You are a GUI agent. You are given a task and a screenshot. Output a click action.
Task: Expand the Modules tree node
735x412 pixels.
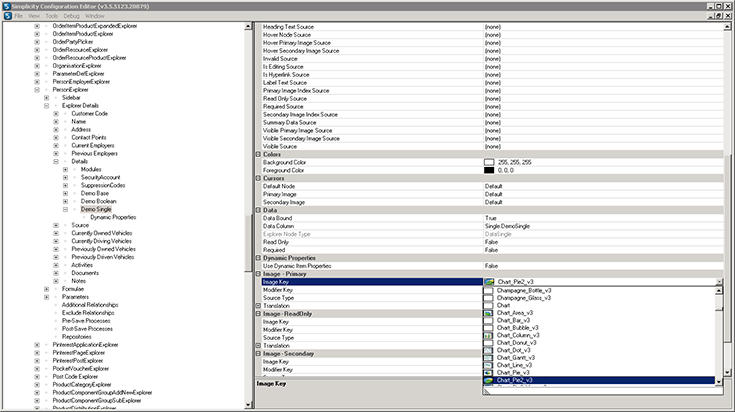[x=66, y=169]
